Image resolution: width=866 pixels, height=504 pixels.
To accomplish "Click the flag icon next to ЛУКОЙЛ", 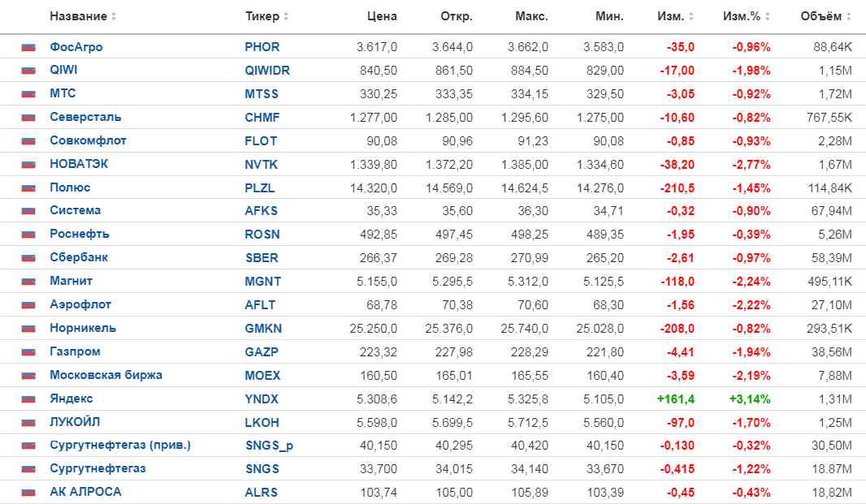I will pos(28,422).
